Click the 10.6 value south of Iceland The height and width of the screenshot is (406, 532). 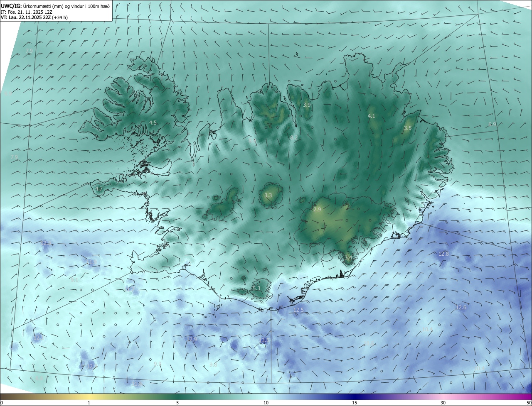[369, 344]
